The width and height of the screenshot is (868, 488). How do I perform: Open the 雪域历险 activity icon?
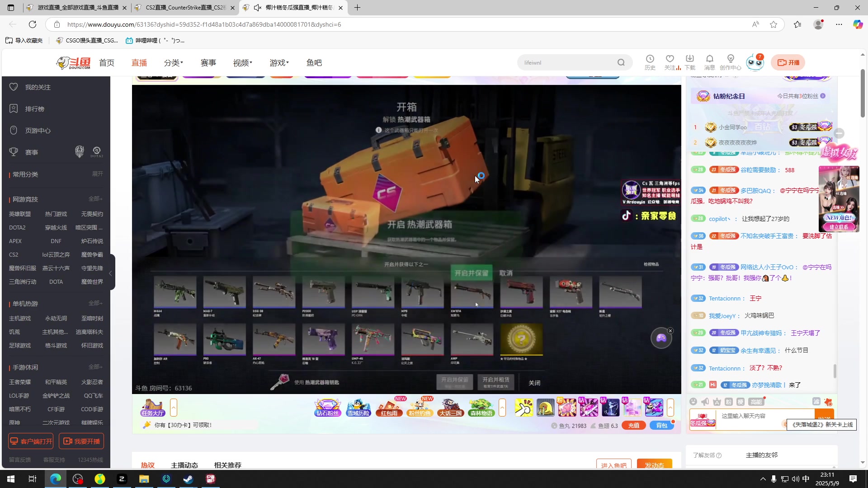tap(359, 408)
